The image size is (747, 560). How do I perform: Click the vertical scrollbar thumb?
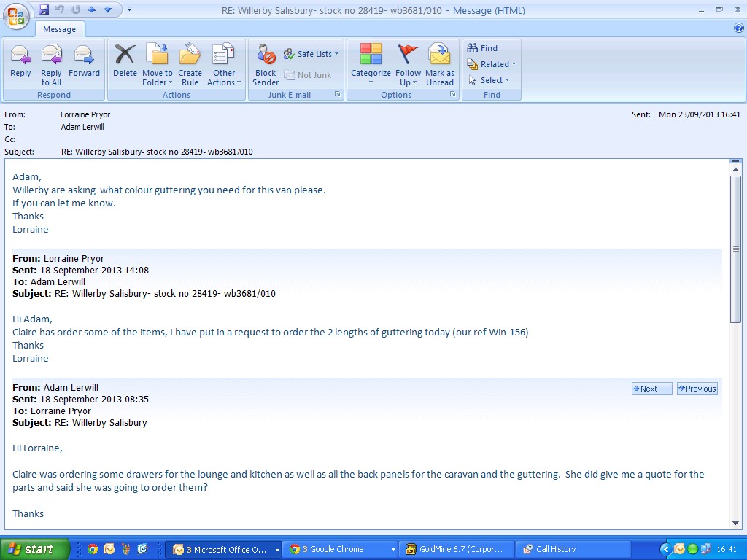pos(735,249)
